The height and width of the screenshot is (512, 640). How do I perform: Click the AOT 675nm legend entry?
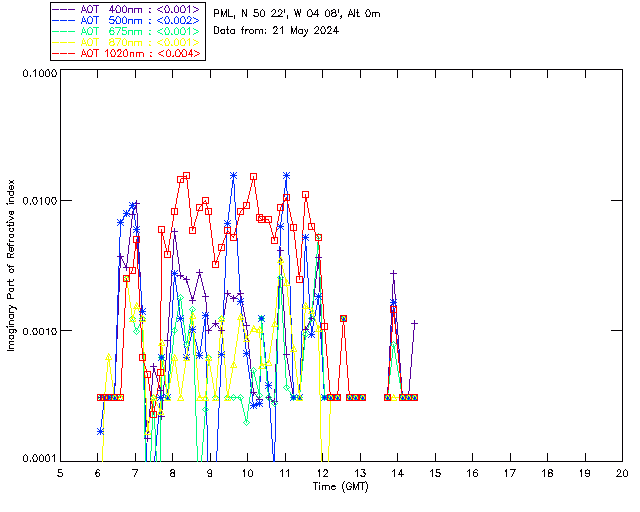click(127, 31)
